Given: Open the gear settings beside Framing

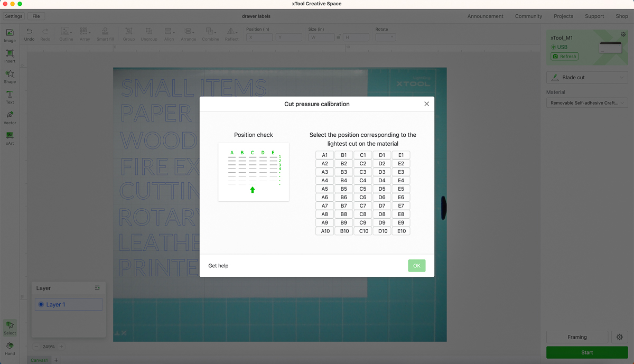Looking at the screenshot, I should (x=620, y=337).
